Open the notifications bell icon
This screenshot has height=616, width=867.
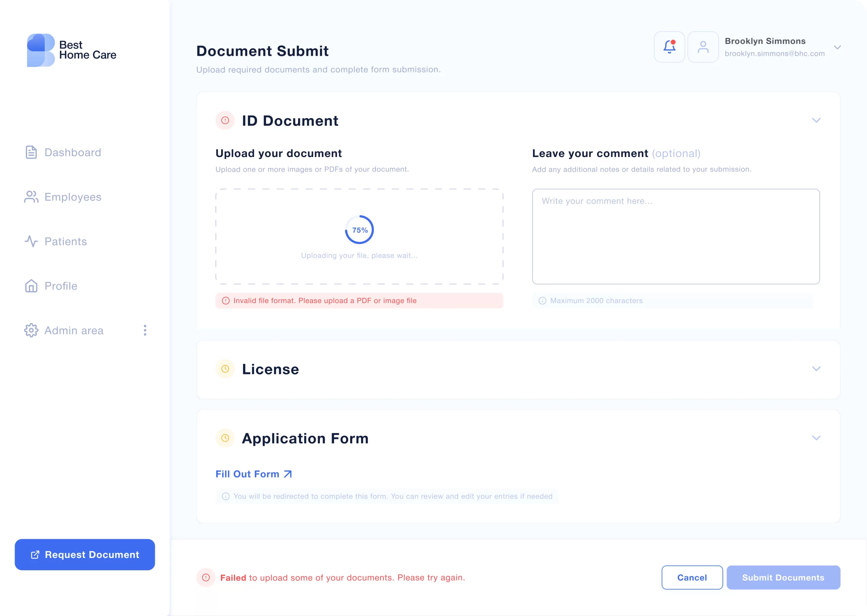[x=669, y=47]
